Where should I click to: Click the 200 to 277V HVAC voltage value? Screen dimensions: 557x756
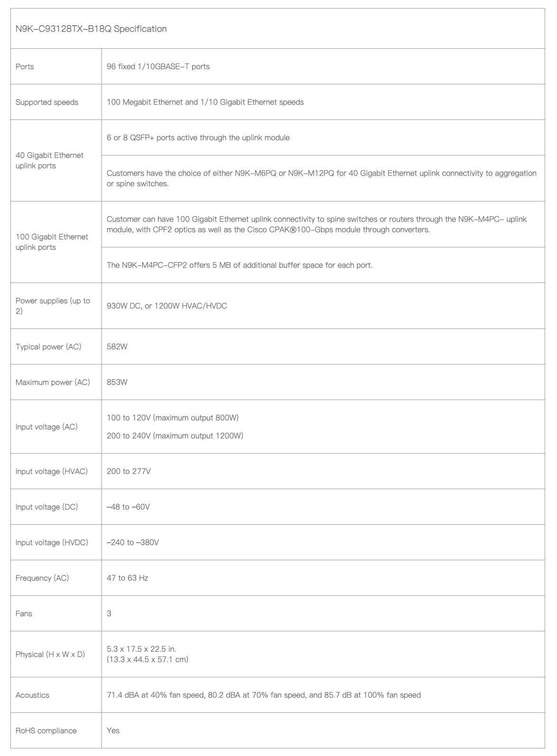(x=128, y=471)
